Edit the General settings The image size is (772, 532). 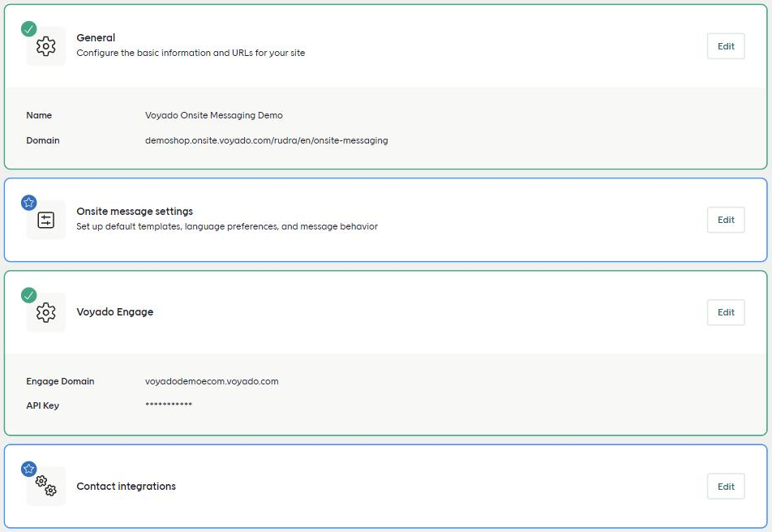tap(726, 46)
